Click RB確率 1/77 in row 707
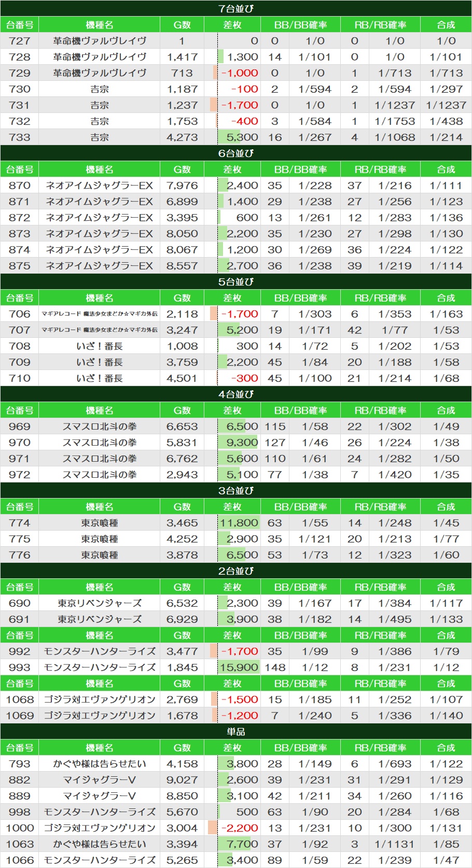Screen dimensions: 472x868 (x=395, y=330)
